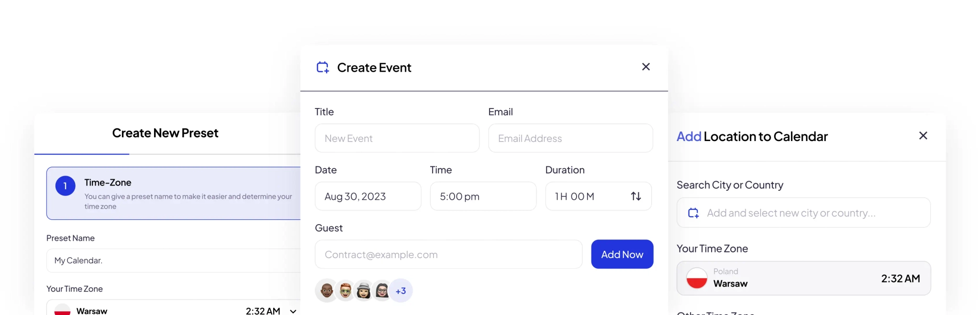Select the Time-Zone step 1 card
The height and width of the screenshot is (315, 980).
(173, 193)
